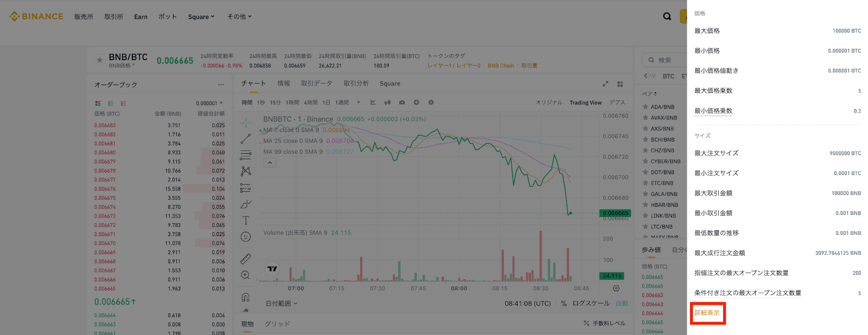Open chart settings gear icon

tap(431, 103)
